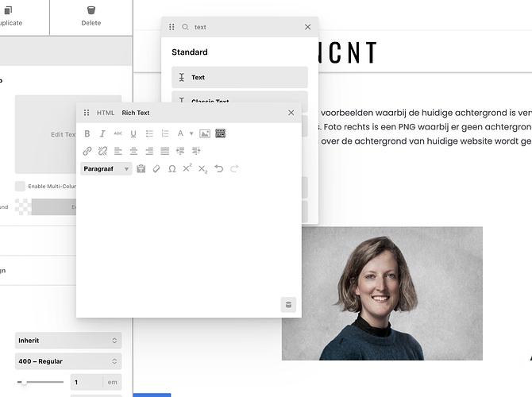532x397 pixels.
Task: Add the Text element from Standard list
Action: (240, 77)
